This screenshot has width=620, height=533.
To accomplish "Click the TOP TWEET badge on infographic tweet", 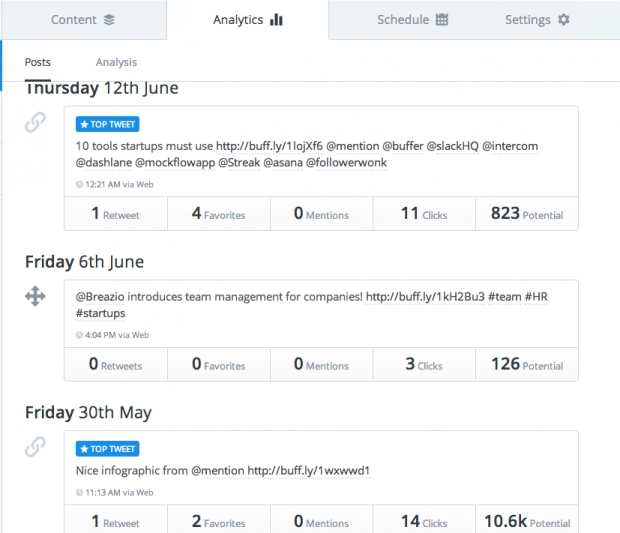I will click(x=108, y=449).
